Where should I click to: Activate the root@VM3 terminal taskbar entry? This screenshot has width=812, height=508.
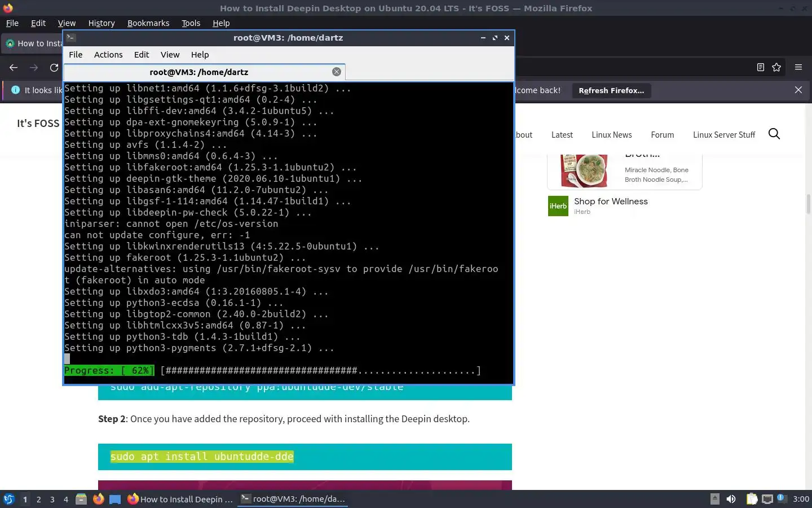point(293,499)
